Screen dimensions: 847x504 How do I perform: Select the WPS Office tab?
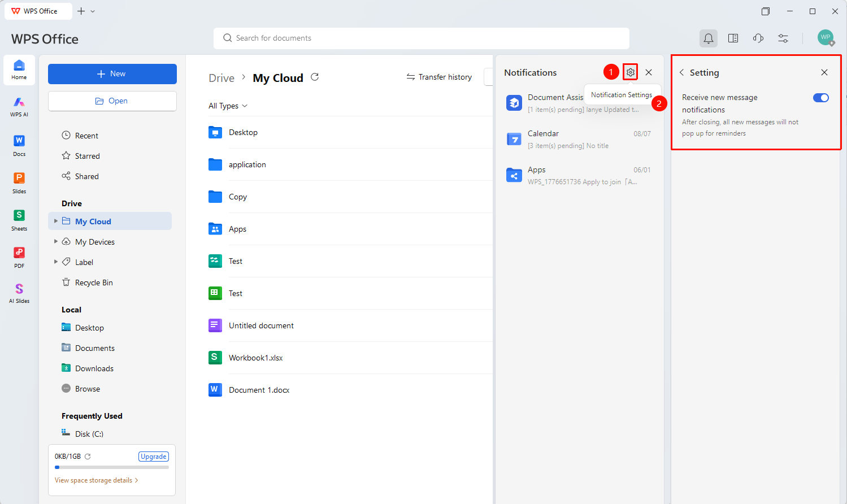(x=38, y=11)
